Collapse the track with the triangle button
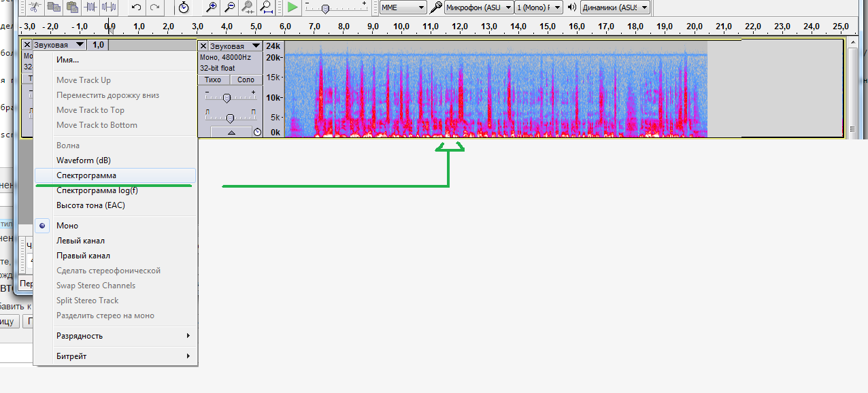The image size is (868, 393). tap(231, 133)
